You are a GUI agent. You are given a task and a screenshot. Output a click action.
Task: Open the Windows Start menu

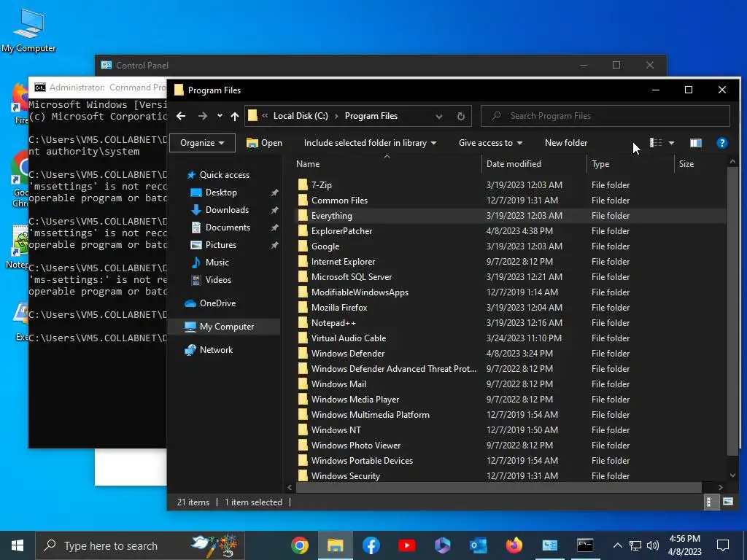click(x=18, y=545)
